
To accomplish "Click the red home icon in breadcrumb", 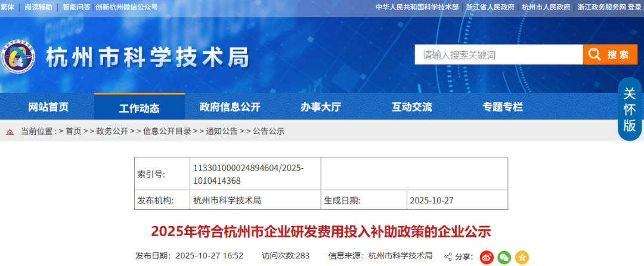I will pyautogui.click(x=10, y=131).
